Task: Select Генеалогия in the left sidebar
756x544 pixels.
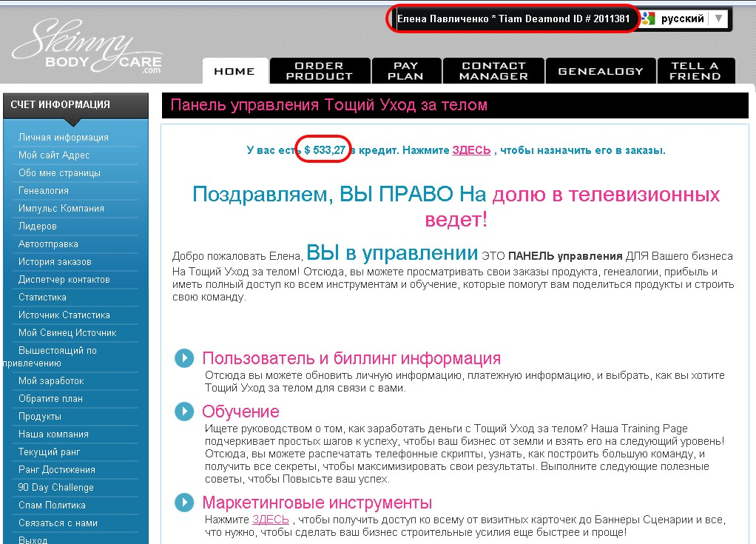Action: pyautogui.click(x=44, y=190)
